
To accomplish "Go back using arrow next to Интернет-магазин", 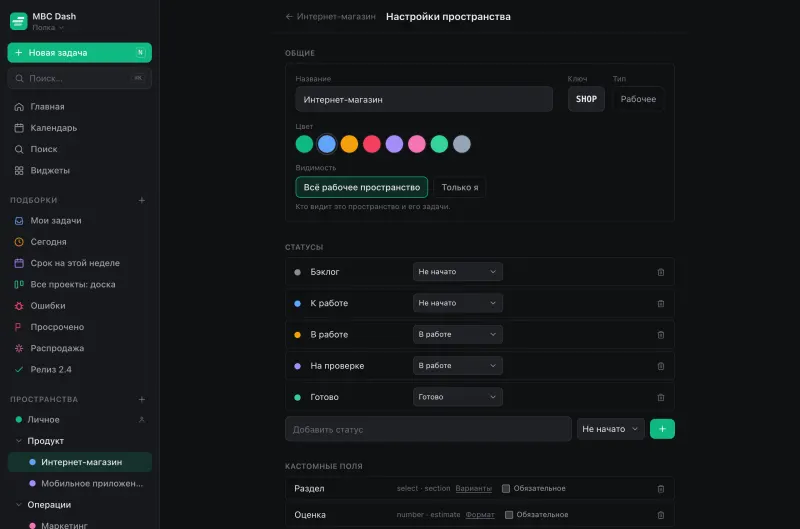I will [x=289, y=17].
